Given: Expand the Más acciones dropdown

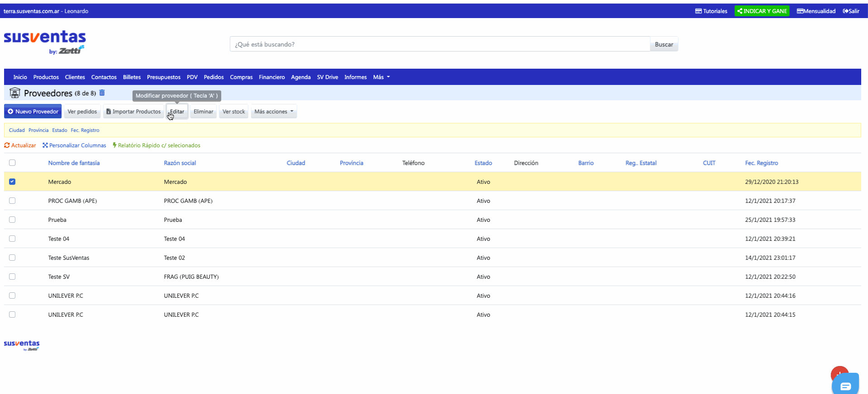Looking at the screenshot, I should pos(274,111).
